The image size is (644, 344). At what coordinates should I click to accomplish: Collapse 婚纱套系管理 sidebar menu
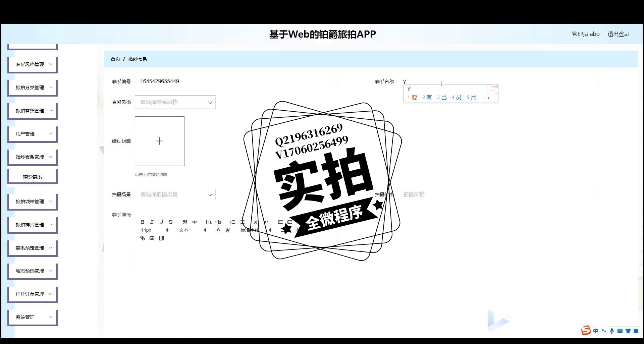pos(33,157)
